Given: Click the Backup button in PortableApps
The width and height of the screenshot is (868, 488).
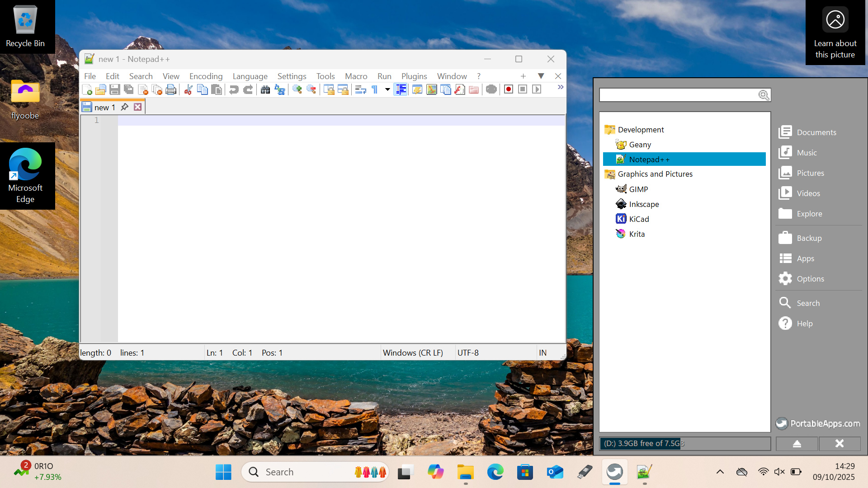Looking at the screenshot, I should tap(809, 238).
